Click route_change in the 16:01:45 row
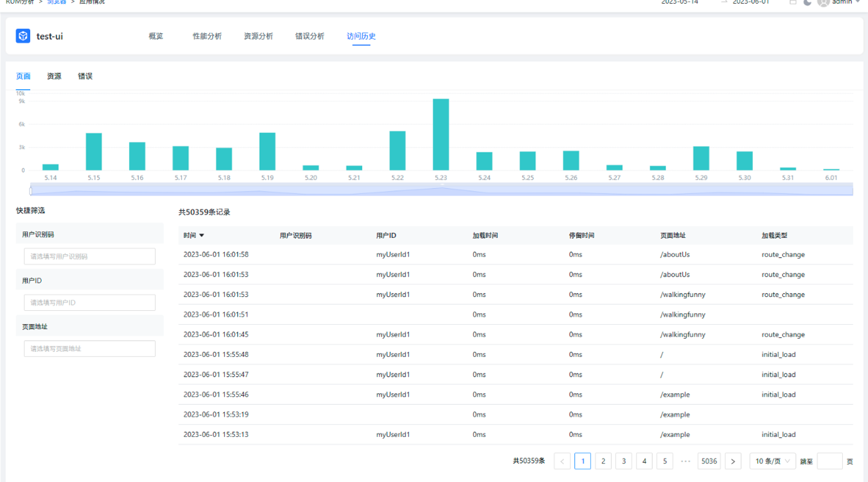Image resolution: width=868 pixels, height=482 pixels. [783, 334]
